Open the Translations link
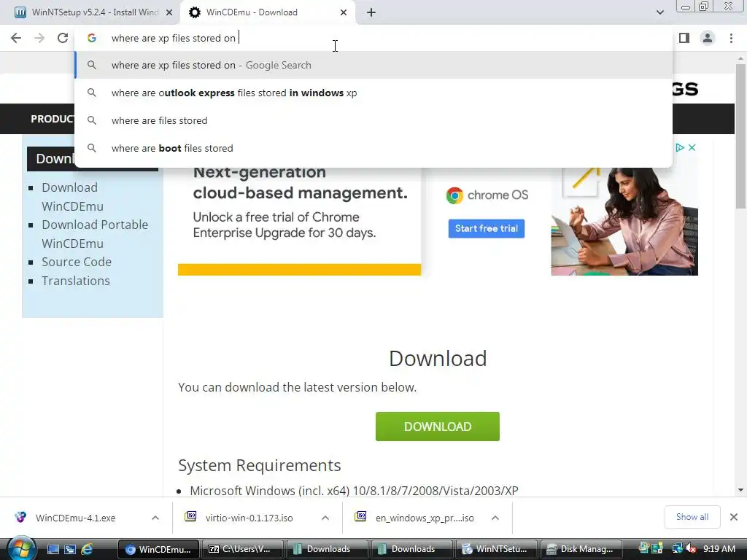747x560 pixels. [x=76, y=281]
